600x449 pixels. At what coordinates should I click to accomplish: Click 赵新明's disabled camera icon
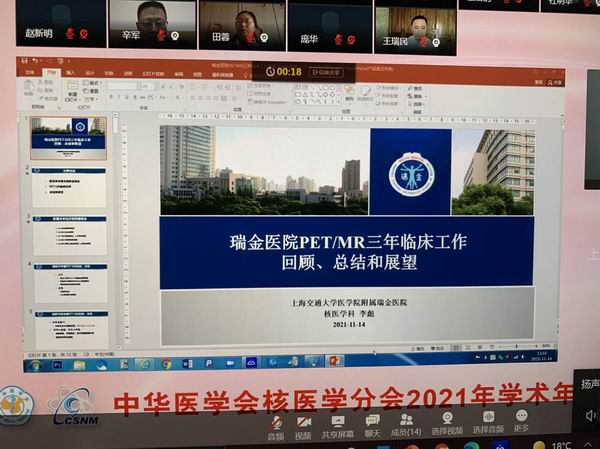(x=84, y=34)
